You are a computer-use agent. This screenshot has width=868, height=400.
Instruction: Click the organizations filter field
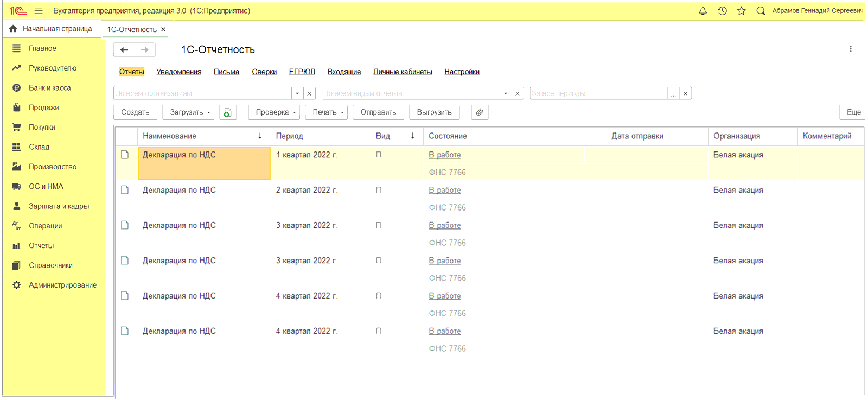click(x=202, y=93)
